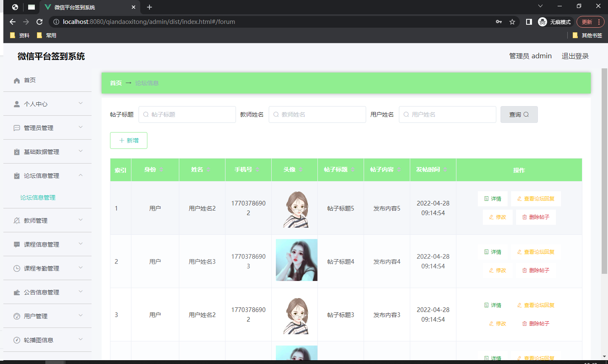Click the megaphone icon beside 公告信息管理
Image resolution: width=608 pixels, height=364 pixels.
click(16, 292)
